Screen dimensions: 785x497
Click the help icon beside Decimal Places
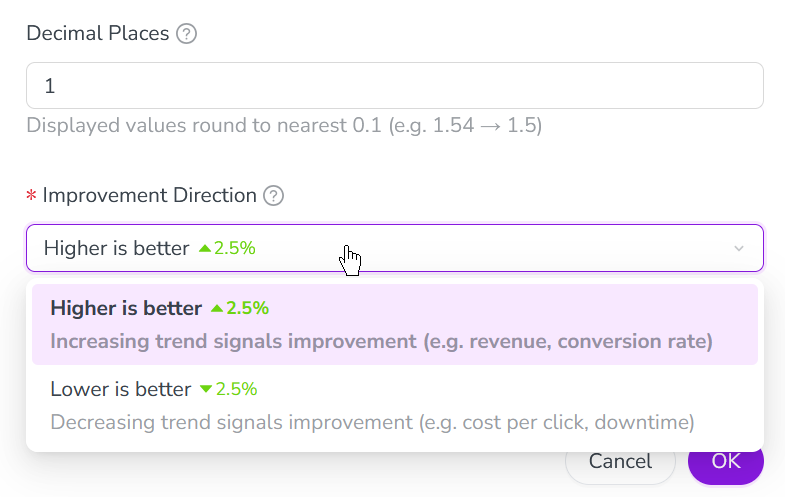point(186,34)
